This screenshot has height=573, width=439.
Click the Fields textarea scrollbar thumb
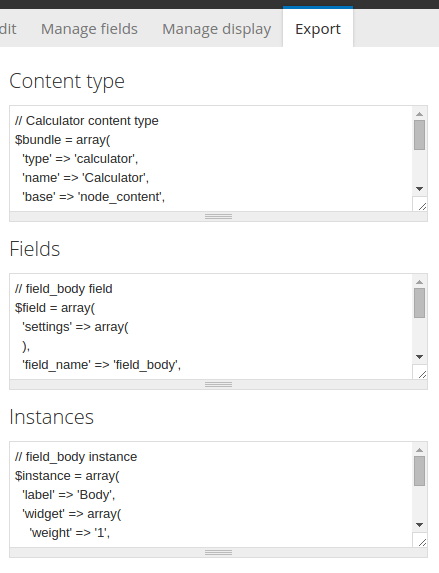pos(420,303)
